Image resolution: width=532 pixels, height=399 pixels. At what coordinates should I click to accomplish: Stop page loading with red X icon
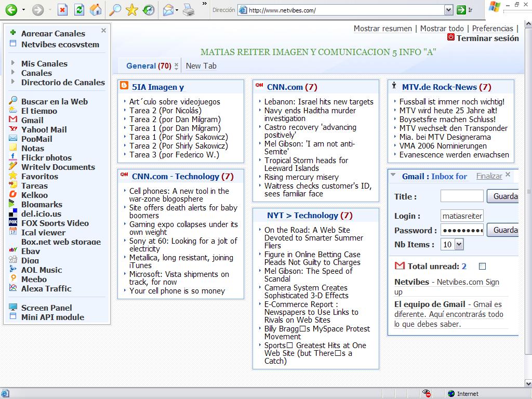coord(62,10)
